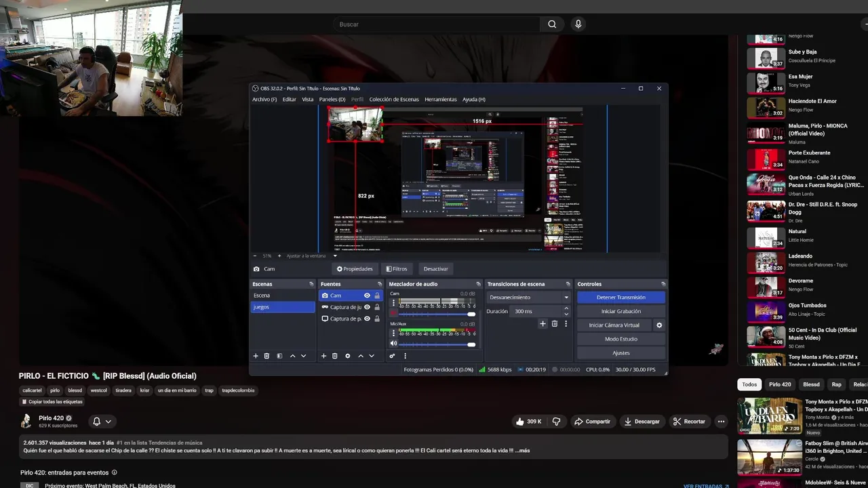Move source up in Fuentes toolbar
The height and width of the screenshot is (488, 868).
(361, 356)
